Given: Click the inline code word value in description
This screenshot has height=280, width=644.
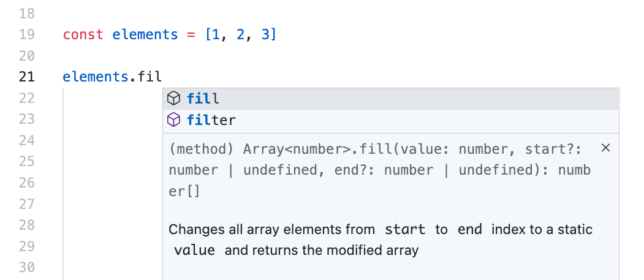Looking at the screenshot, I should click(194, 250).
